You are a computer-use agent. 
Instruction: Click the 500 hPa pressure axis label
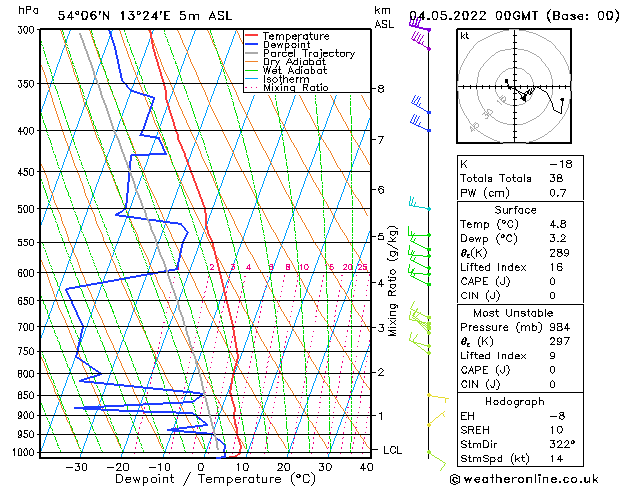[x=26, y=209]
